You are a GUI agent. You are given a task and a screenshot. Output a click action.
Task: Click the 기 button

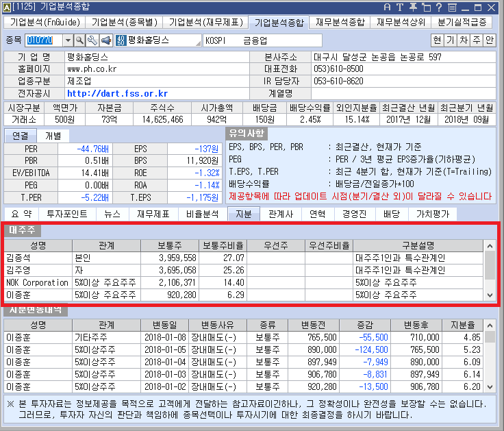(x=450, y=40)
